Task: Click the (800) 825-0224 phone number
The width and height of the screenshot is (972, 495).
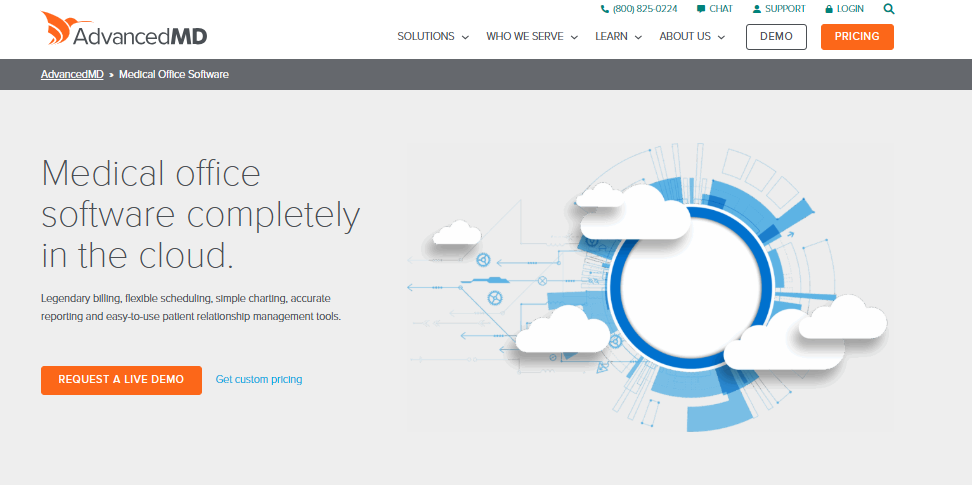Action: coord(645,9)
